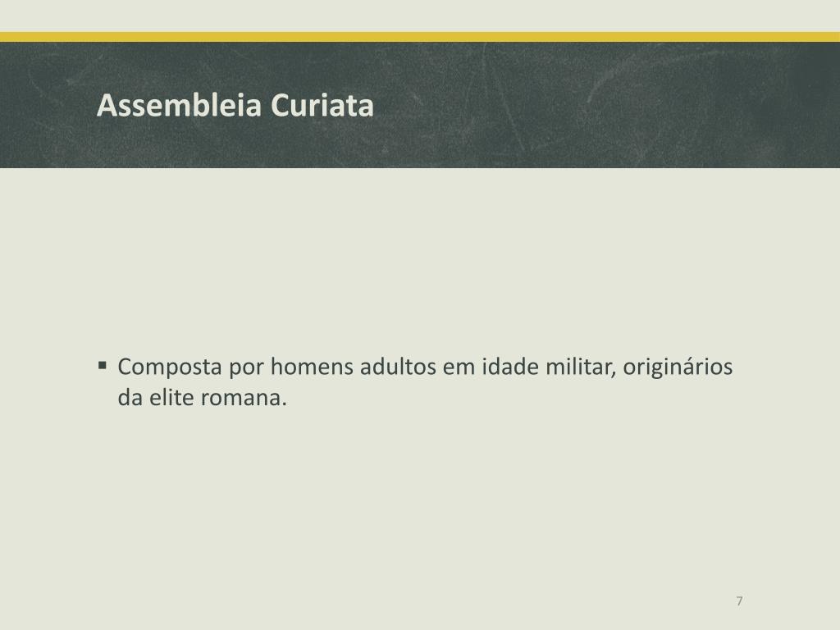Select the word Assembleia in the title
Image resolution: width=840 pixels, height=630 pixels.
[180, 105]
